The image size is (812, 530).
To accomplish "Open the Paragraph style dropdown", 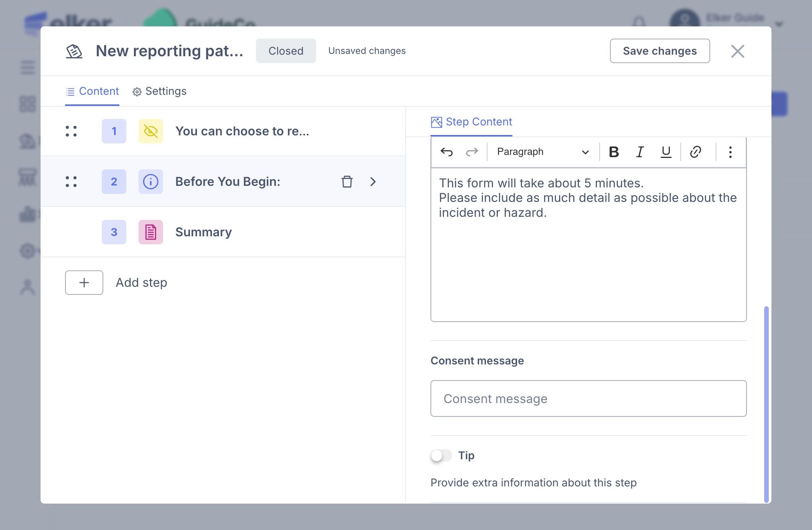I will tap(542, 152).
